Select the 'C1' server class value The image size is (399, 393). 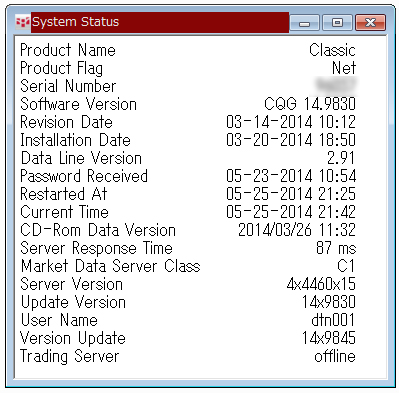click(x=346, y=266)
